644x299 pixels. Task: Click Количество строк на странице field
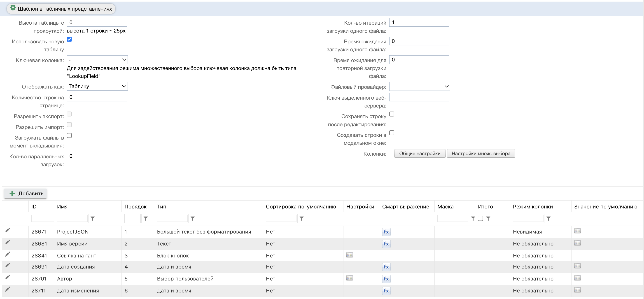(x=97, y=97)
